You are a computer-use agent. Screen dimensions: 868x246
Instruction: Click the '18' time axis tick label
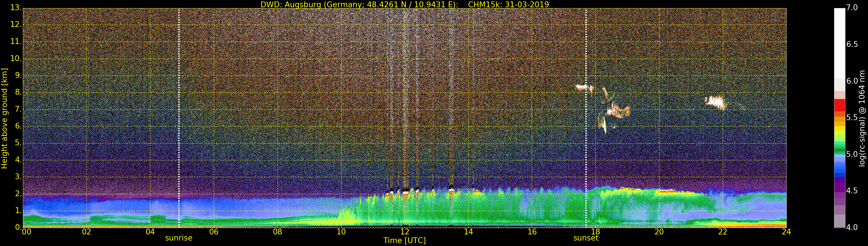point(595,232)
